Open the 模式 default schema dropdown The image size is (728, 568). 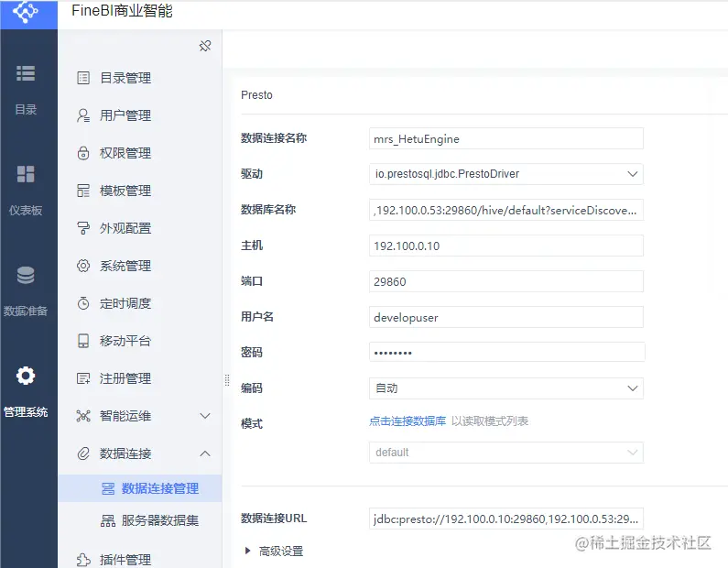[x=506, y=453]
